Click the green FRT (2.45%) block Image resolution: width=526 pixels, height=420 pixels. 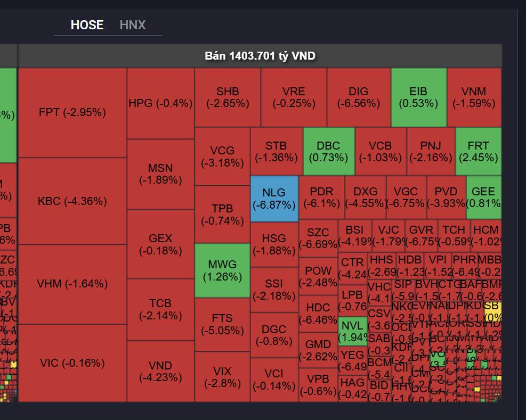(479, 152)
